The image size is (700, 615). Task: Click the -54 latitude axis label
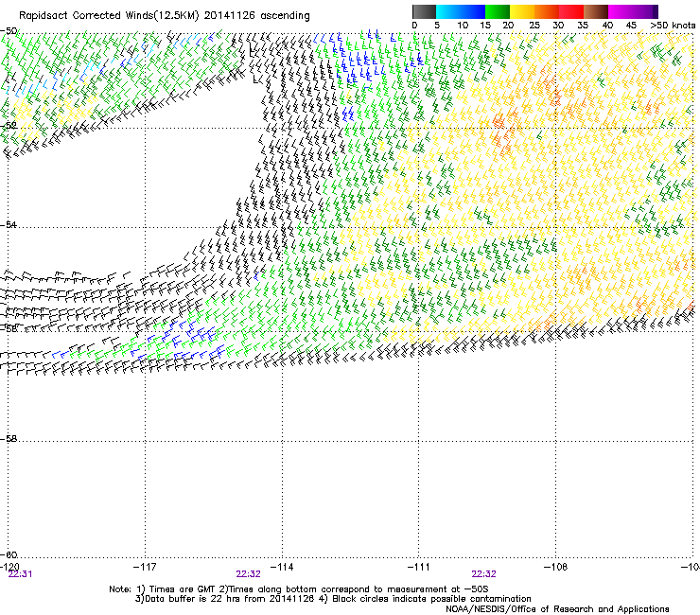[x=9, y=224]
